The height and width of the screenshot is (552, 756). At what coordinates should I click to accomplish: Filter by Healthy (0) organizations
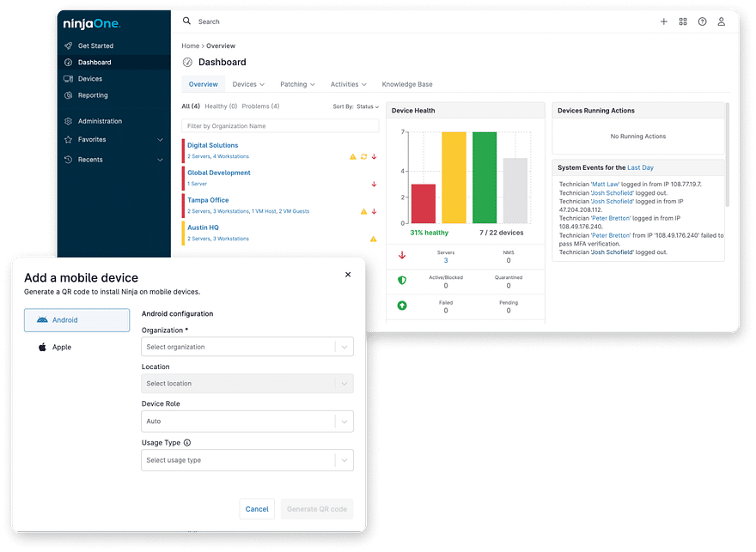tap(221, 106)
